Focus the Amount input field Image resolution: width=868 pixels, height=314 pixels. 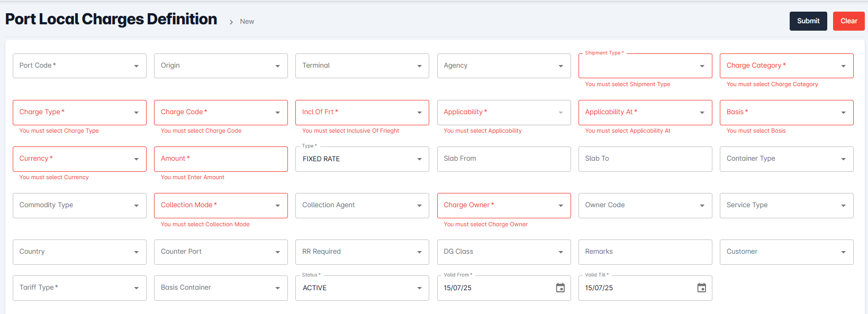pyautogui.click(x=221, y=159)
